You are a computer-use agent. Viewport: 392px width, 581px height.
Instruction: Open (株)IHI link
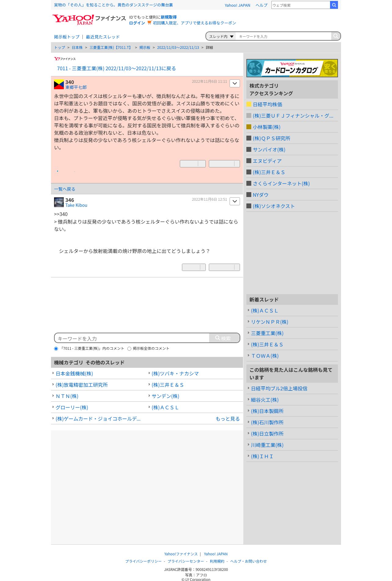(262, 456)
